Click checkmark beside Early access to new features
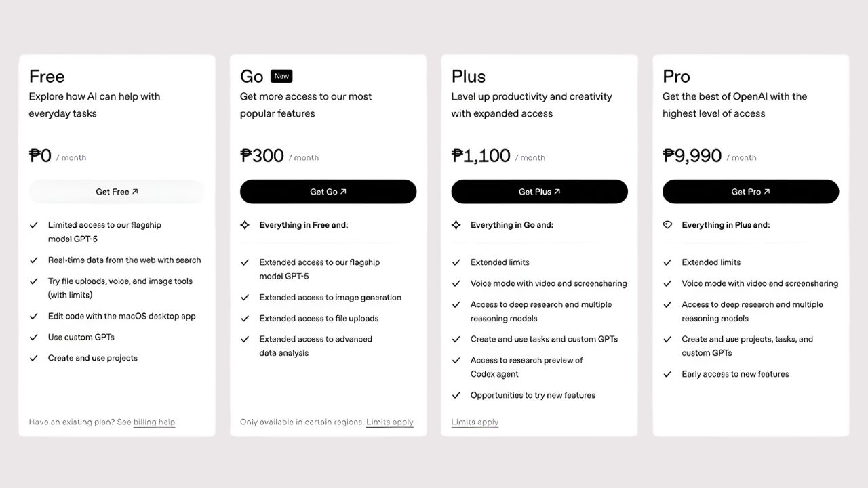Viewport: 868px width, 488px height. [x=667, y=374]
